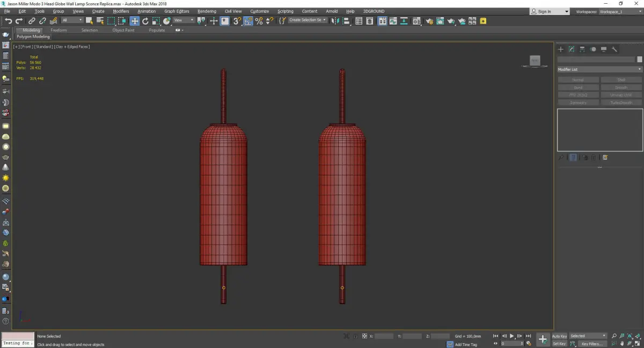644x348 pixels.
Task: Click the Align tool icon
Action: (x=346, y=21)
